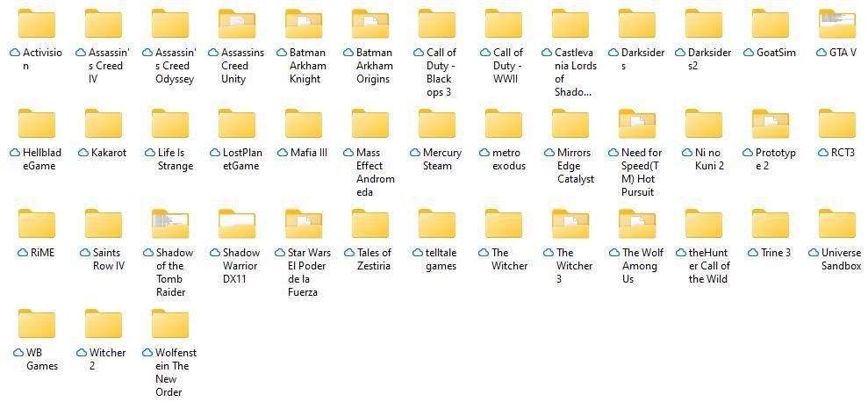This screenshot has height=409, width=868.
Task: Click the folder icon labeled only 'The Witcher'
Action: click(x=504, y=224)
